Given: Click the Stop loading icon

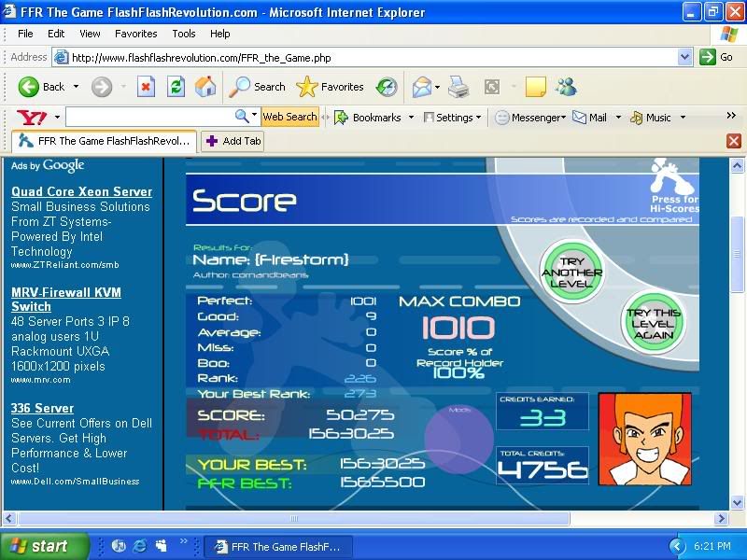Looking at the screenshot, I should pyautogui.click(x=146, y=87).
